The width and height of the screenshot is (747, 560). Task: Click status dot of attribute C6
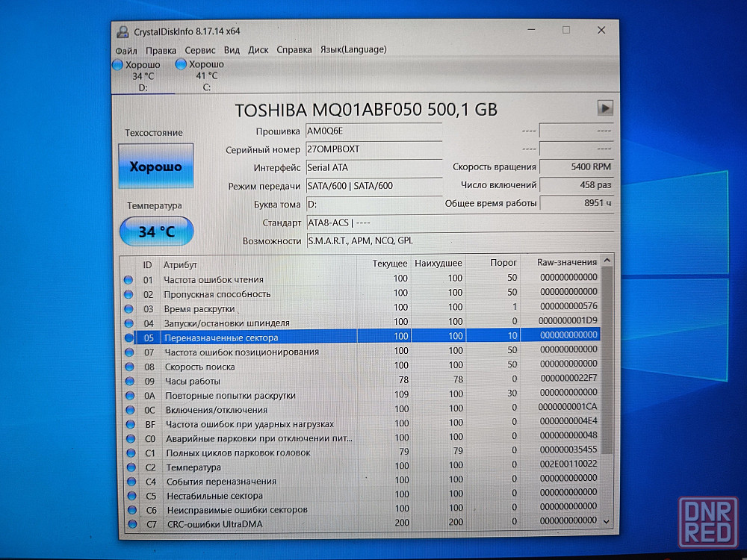click(x=132, y=509)
